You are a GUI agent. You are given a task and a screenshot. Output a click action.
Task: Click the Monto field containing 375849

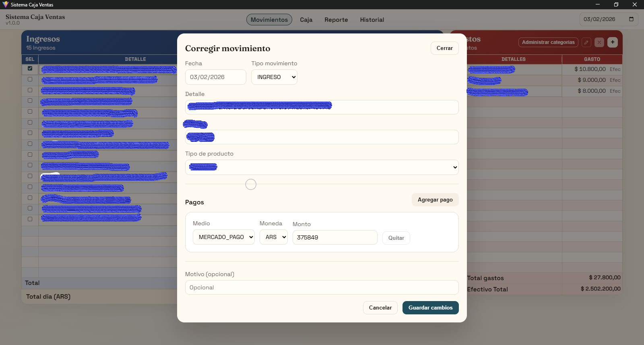[334, 237]
